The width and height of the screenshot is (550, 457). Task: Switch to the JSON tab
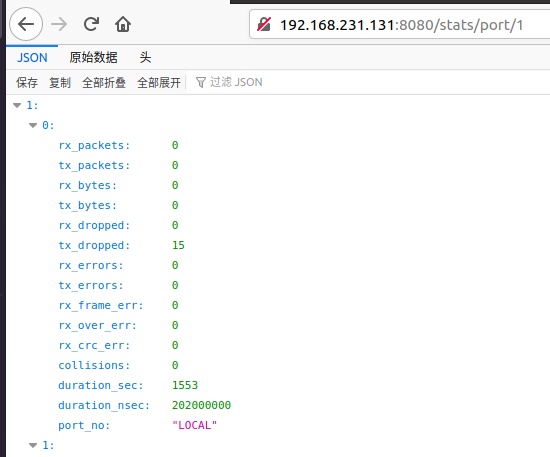click(x=32, y=58)
